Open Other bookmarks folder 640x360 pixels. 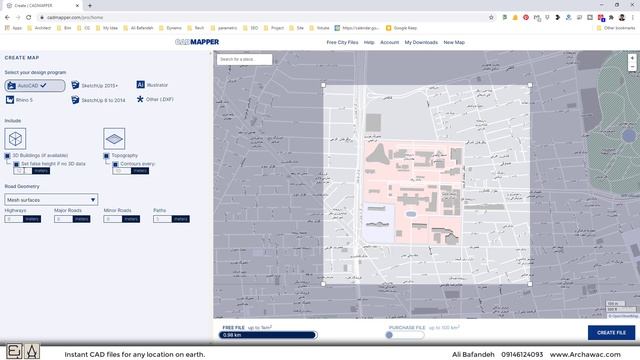[616, 28]
